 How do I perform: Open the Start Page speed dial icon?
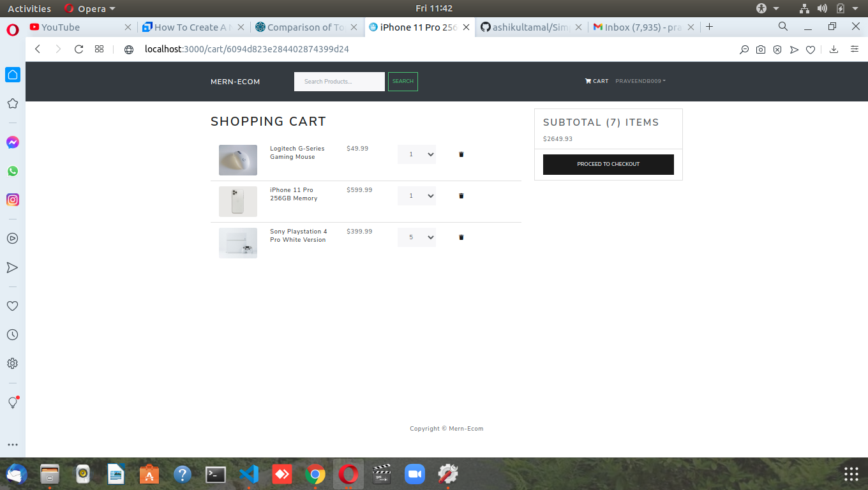click(x=99, y=49)
